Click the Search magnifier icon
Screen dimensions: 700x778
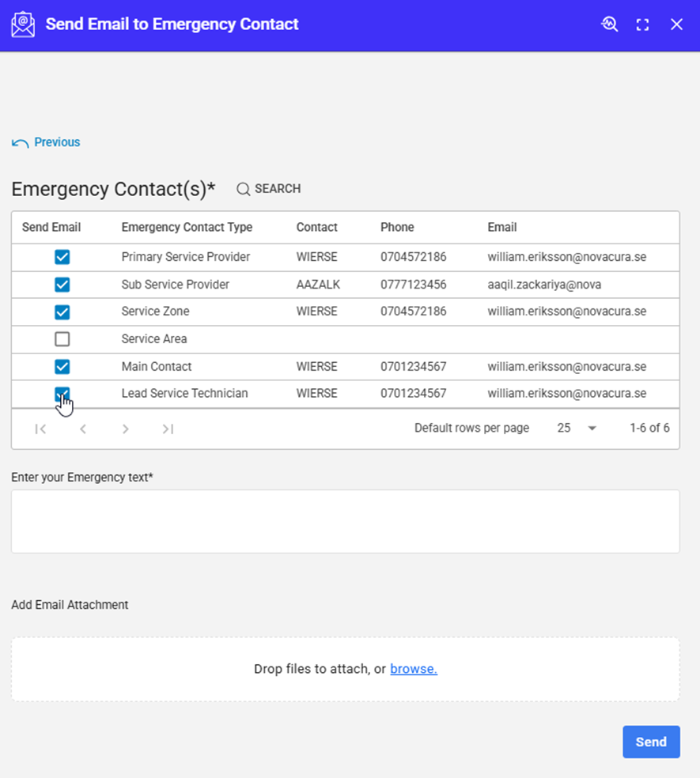[x=244, y=189]
